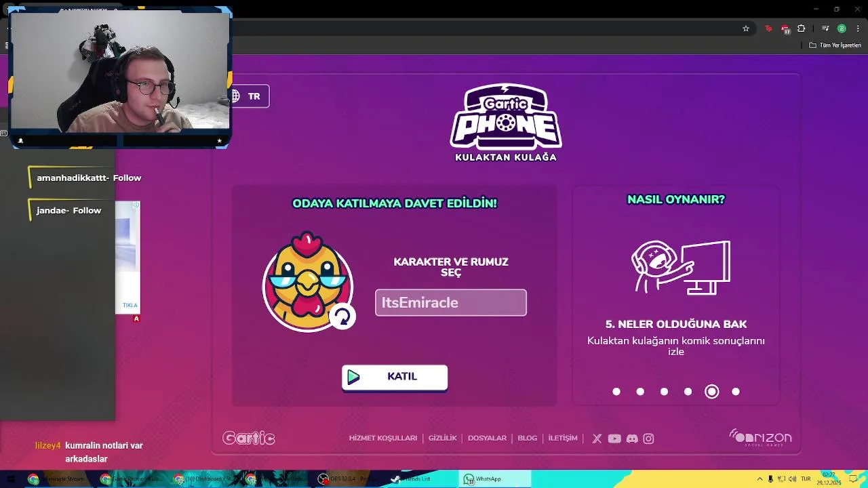This screenshot has width=868, height=488.
Task: Click the KATIL join button
Action: 395,377
